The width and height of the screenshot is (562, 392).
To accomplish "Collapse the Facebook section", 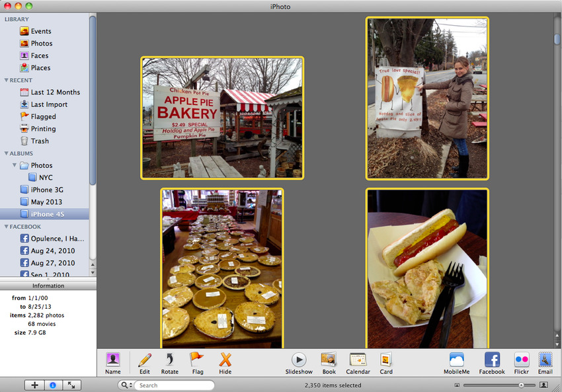I will 6,227.
